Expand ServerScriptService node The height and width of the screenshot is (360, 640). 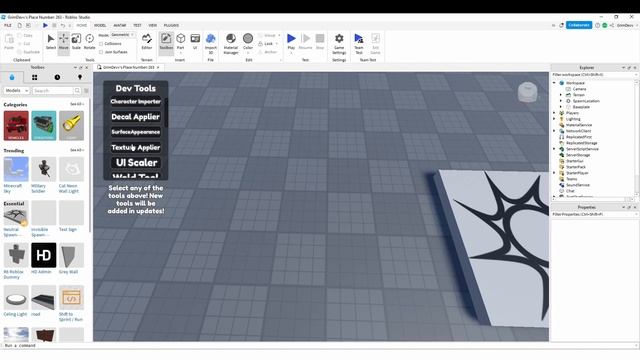click(x=554, y=149)
